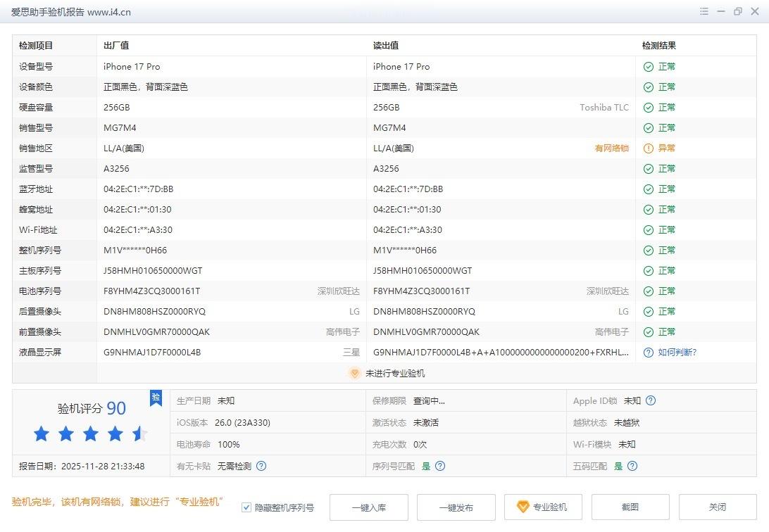Click the 检测项目 column header
This screenshot has width=769, height=532.
(36, 46)
